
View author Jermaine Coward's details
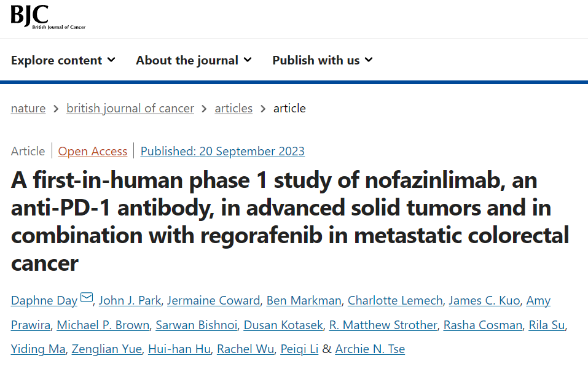tap(214, 300)
